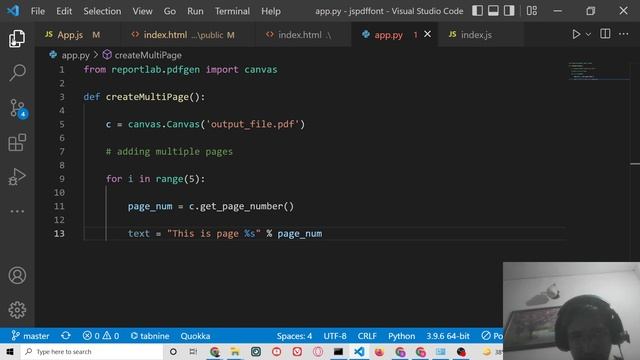Switch to the second index.html tab

click(x=303, y=35)
